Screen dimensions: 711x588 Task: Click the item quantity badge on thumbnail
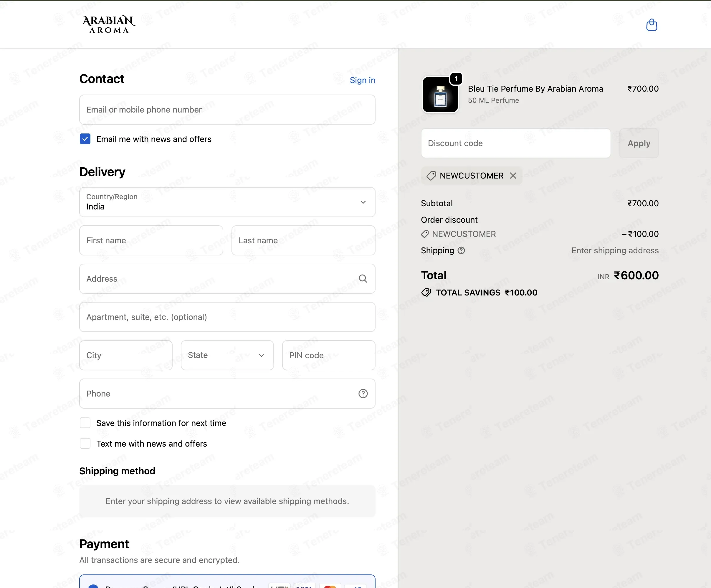[x=456, y=79]
